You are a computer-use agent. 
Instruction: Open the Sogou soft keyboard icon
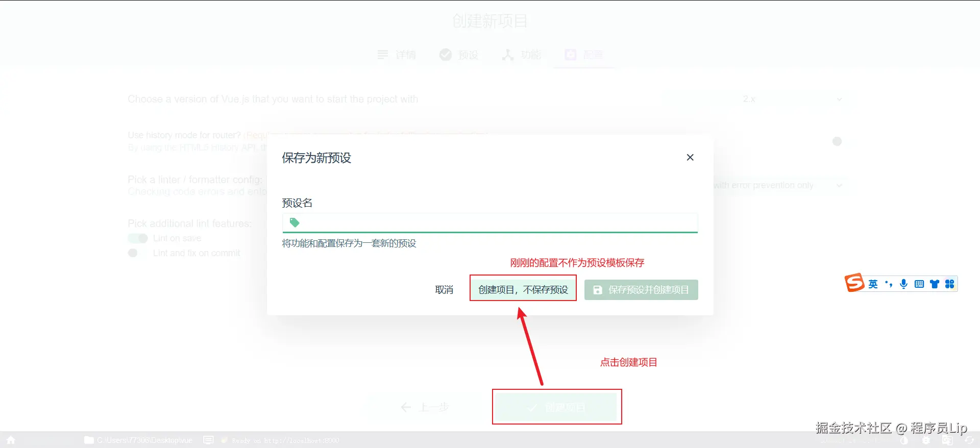click(x=919, y=284)
